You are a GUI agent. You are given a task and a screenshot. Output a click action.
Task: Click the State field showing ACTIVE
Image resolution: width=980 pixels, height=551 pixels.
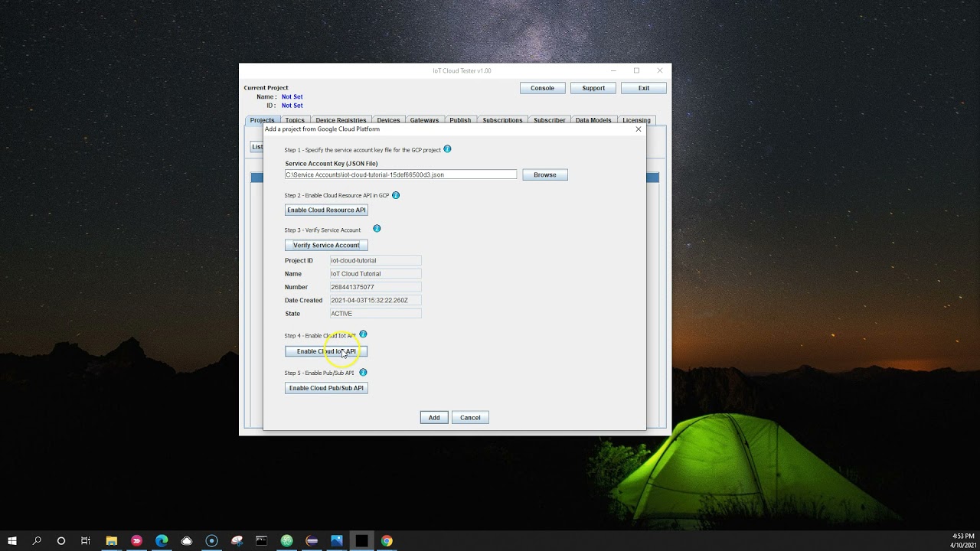pos(375,313)
